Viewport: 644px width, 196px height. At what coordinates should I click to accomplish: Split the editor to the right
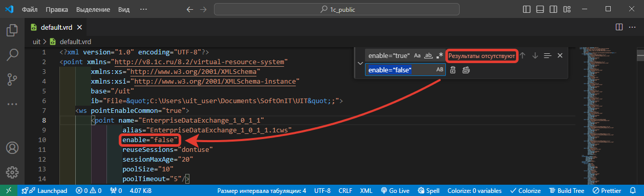tap(619, 27)
